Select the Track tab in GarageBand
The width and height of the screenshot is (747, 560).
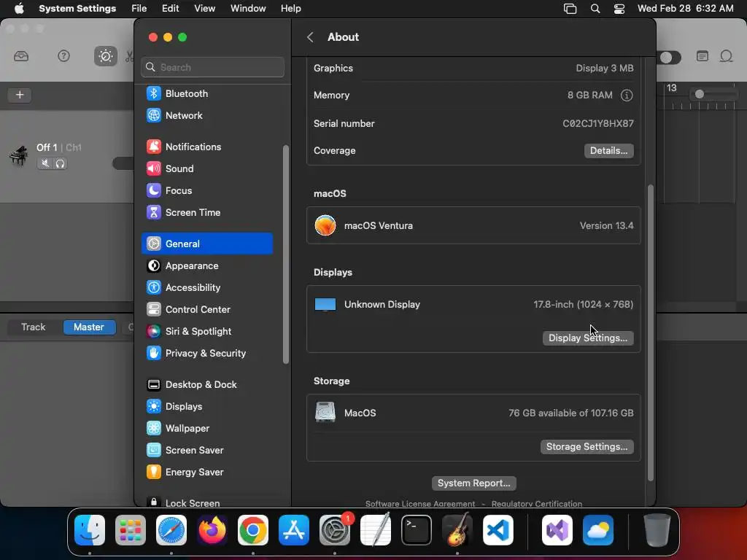(34, 327)
